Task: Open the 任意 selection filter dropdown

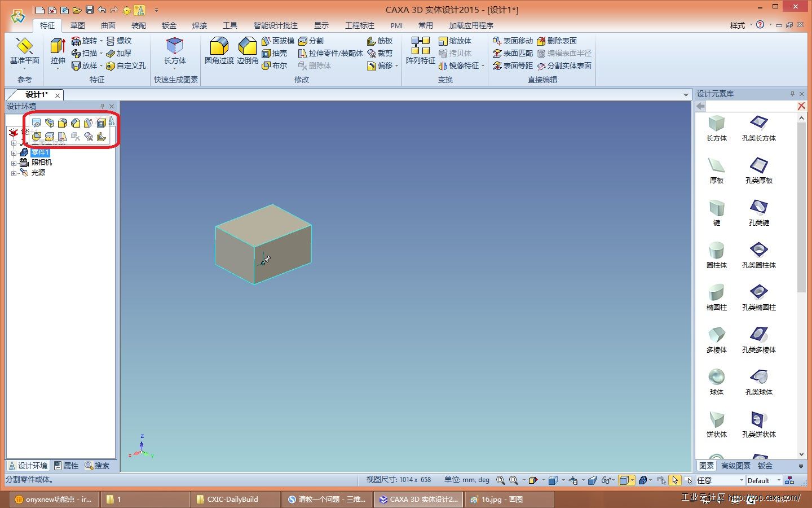Action: (x=741, y=480)
